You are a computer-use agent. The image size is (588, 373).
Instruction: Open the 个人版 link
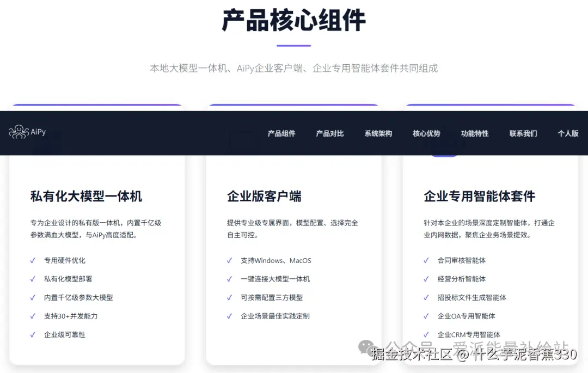[x=568, y=133]
